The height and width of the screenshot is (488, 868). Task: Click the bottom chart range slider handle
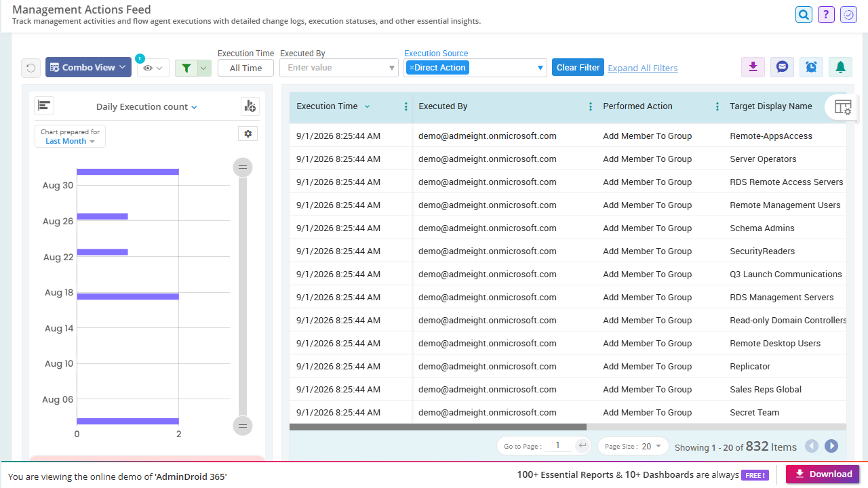click(243, 426)
